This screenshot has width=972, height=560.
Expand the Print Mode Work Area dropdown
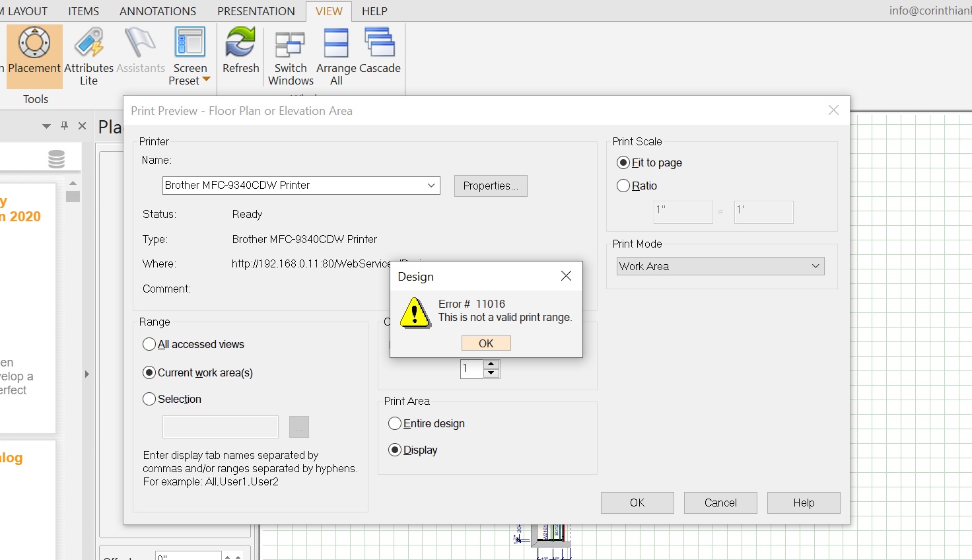[x=816, y=266]
